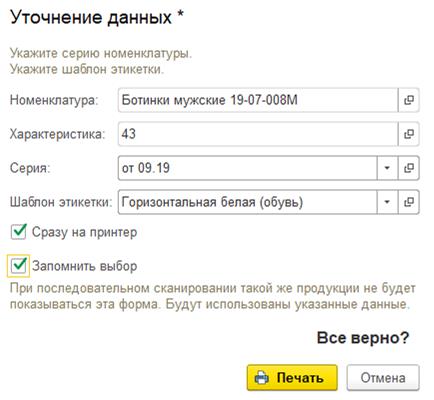The image size is (434, 400).
Task: Toggle the Запомнить выбор checkbox
Action: 18,266
